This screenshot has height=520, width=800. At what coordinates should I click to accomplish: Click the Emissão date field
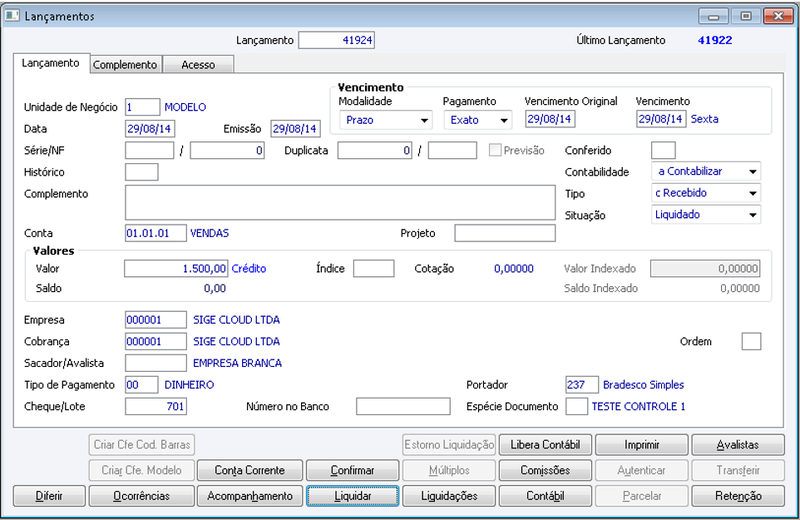(x=295, y=129)
